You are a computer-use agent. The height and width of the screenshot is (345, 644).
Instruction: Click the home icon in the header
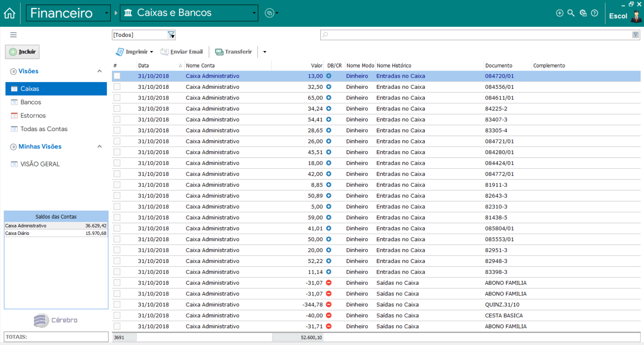pyautogui.click(x=10, y=13)
